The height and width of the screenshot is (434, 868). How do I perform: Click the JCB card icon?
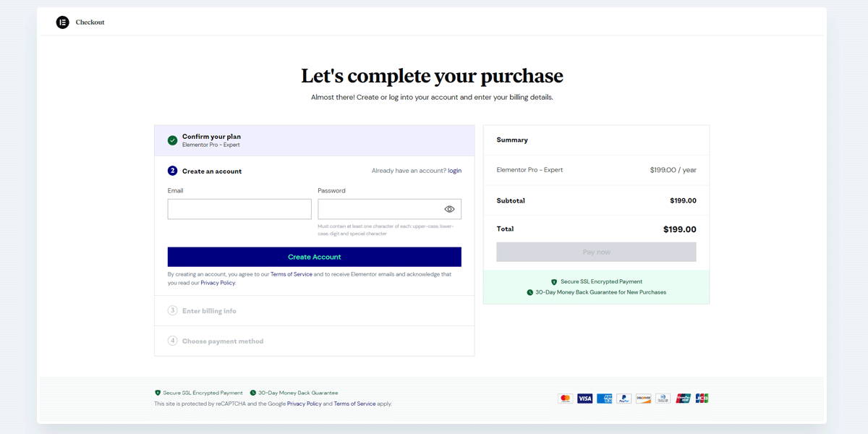702,399
